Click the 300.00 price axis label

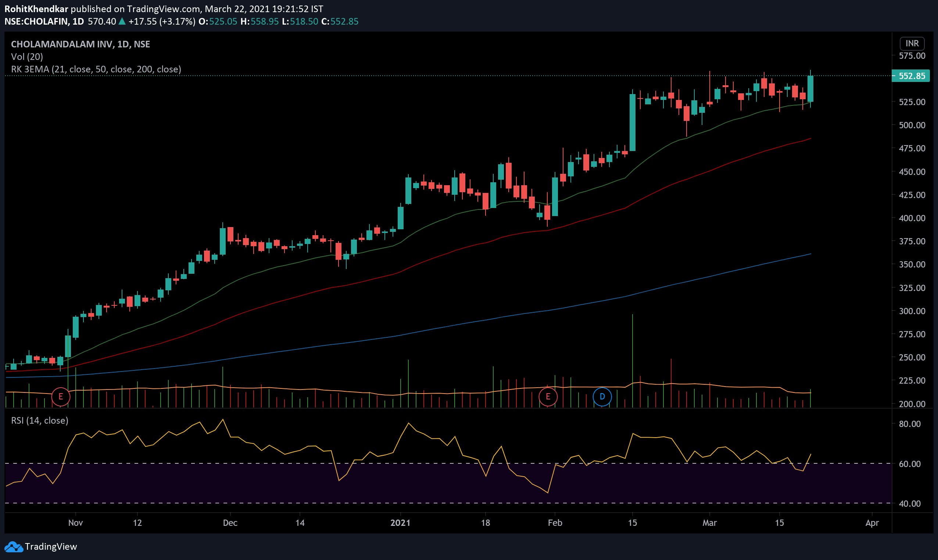click(912, 311)
